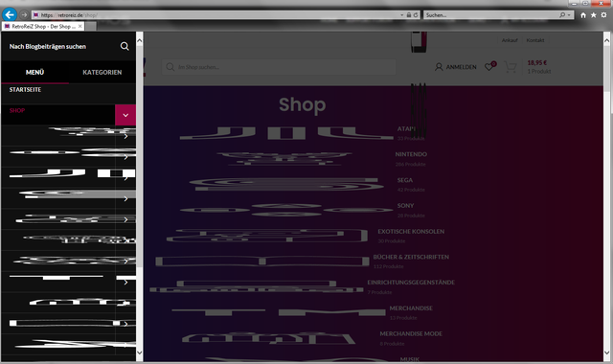Open the SEGA category
Image resolution: width=613 pixels, height=364 pixels.
coord(404,180)
